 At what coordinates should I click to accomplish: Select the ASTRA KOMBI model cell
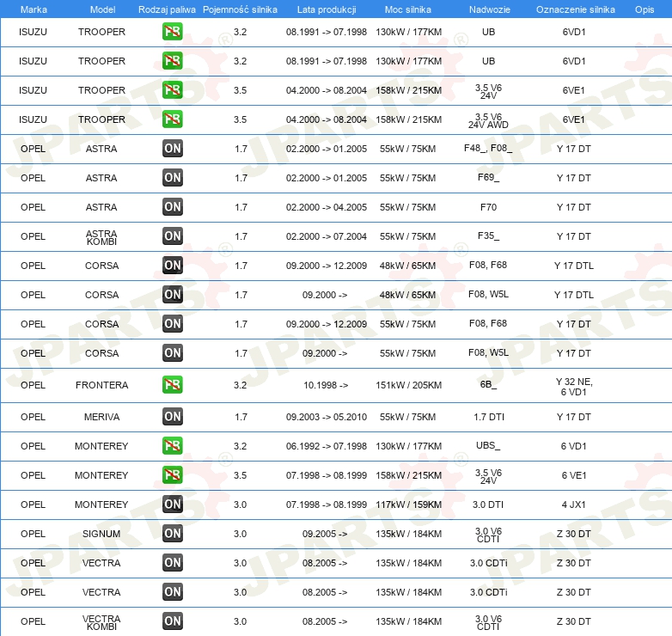click(101, 237)
